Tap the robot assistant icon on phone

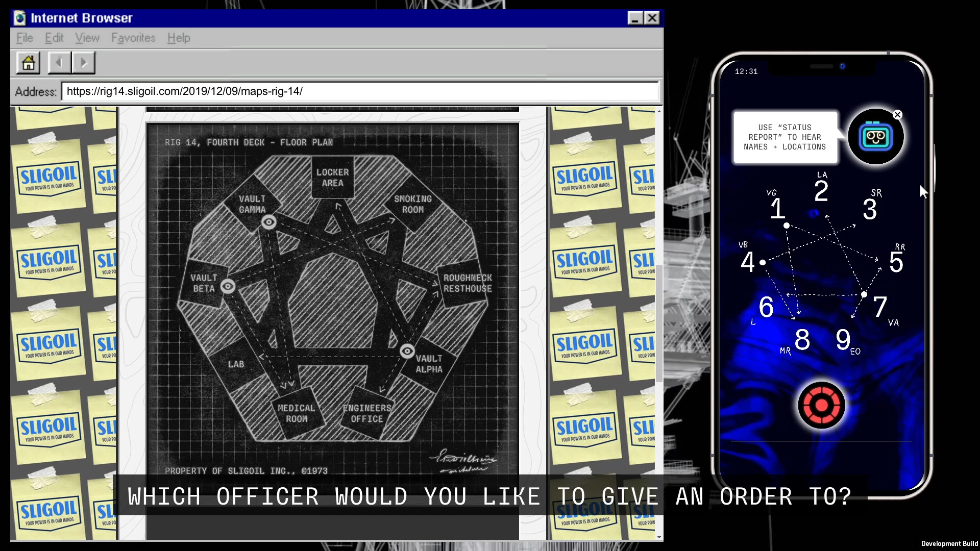(875, 137)
